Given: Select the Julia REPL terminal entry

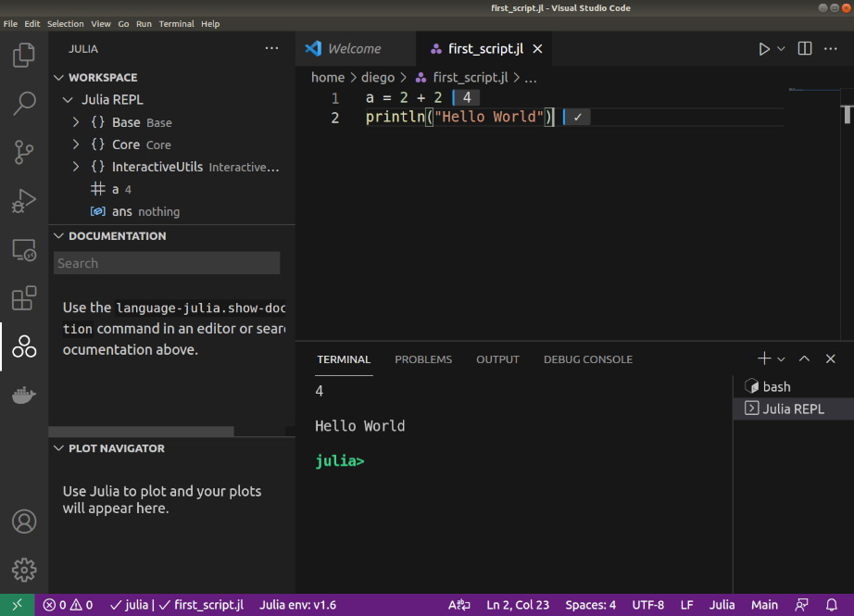Looking at the screenshot, I should [794, 409].
